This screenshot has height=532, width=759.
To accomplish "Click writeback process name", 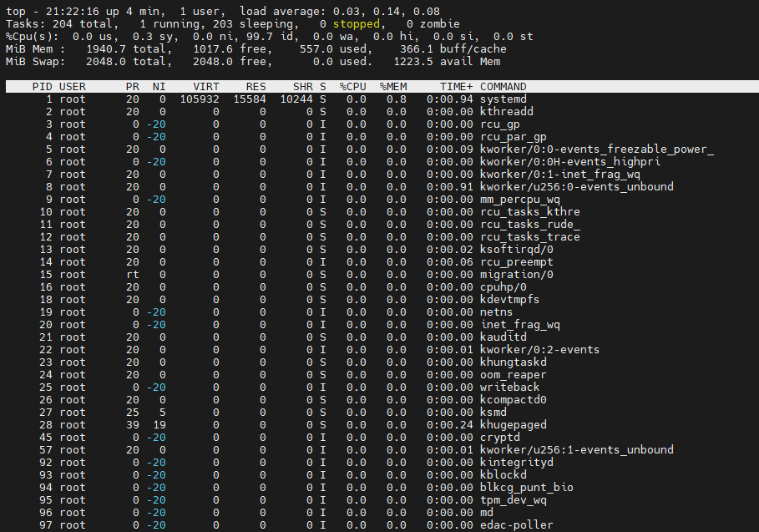I will 509,388.
